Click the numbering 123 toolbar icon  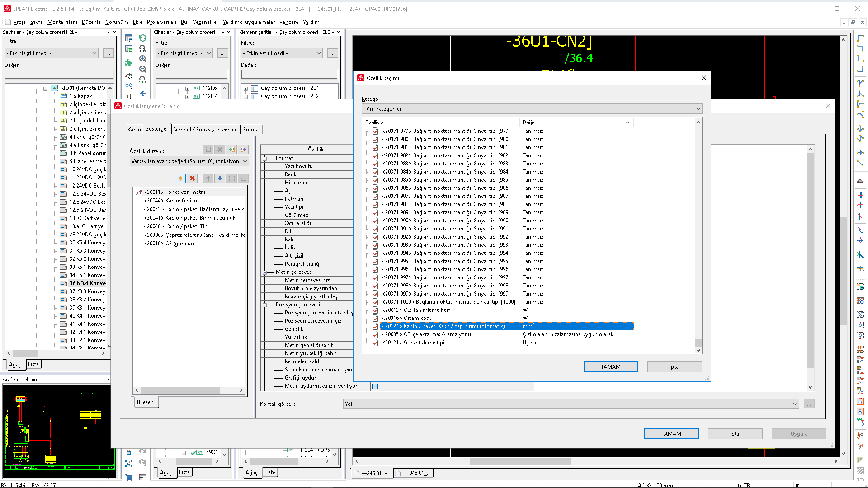(x=129, y=76)
